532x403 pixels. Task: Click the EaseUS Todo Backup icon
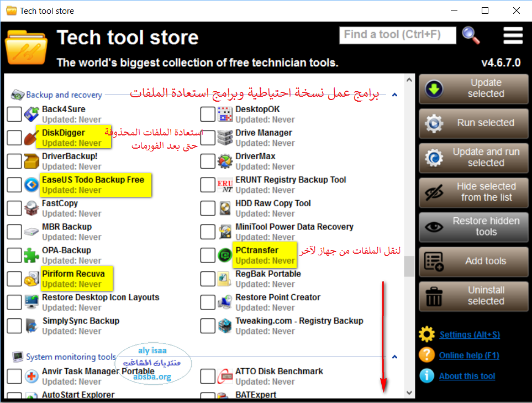pyautogui.click(x=31, y=185)
